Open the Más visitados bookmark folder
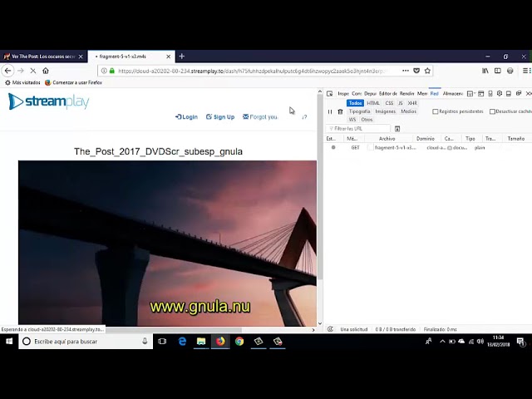This screenshot has width=532, height=399. coord(22,82)
